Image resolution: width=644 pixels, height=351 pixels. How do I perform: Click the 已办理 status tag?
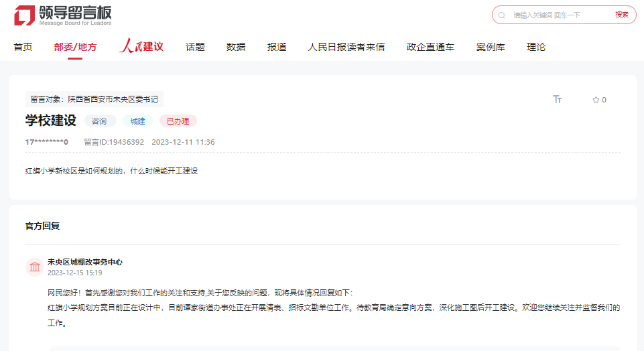click(x=178, y=121)
